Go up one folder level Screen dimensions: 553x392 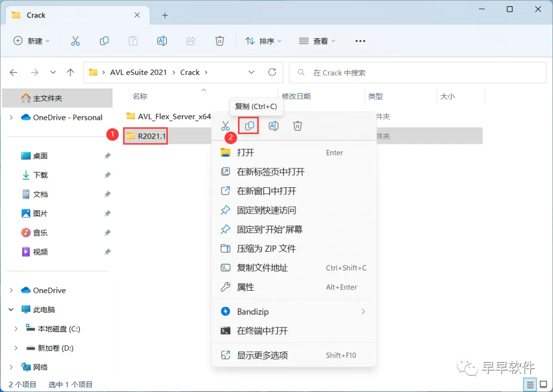[x=71, y=72]
